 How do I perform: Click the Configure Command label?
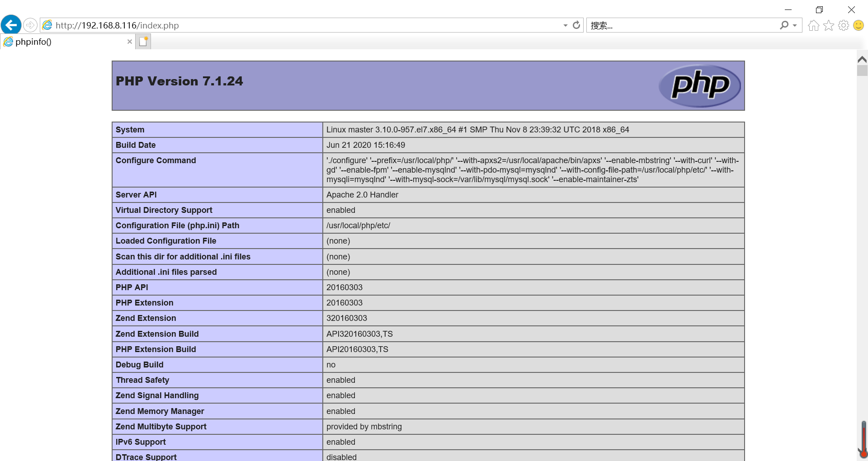[x=156, y=160]
